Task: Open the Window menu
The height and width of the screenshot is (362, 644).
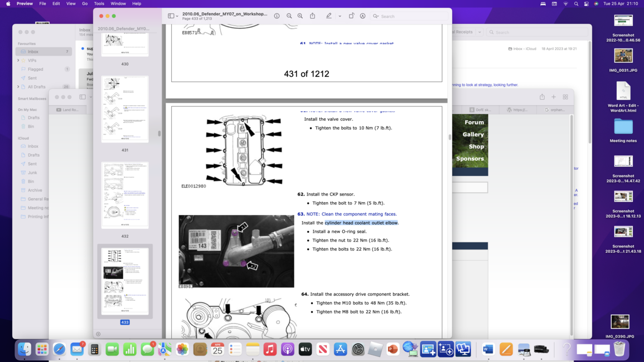Action: click(118, 4)
